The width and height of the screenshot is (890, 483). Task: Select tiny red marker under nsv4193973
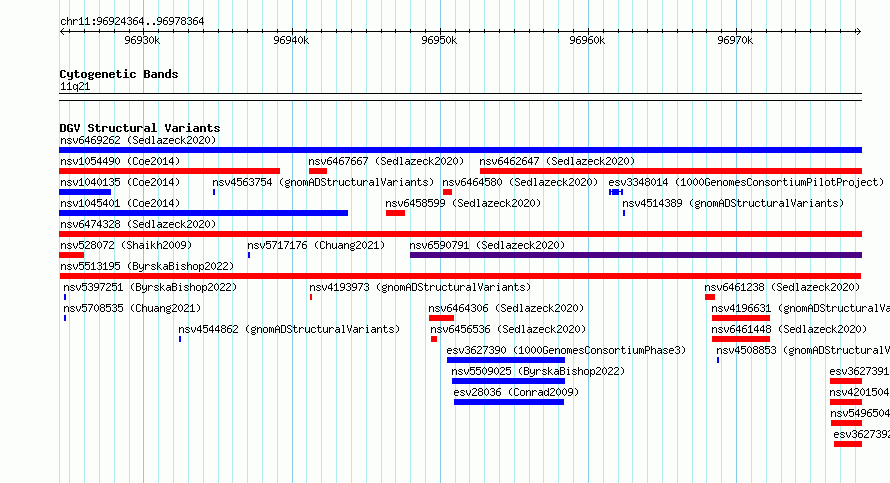(x=311, y=297)
